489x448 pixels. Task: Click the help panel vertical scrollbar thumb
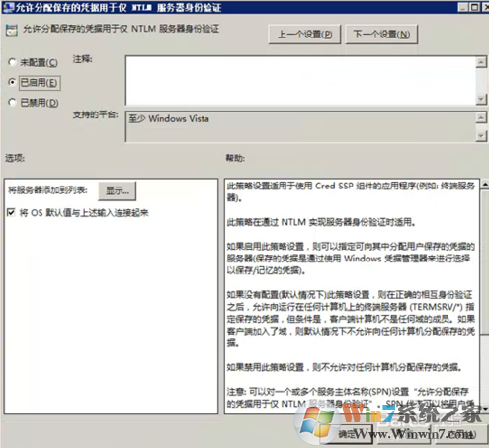(485, 263)
